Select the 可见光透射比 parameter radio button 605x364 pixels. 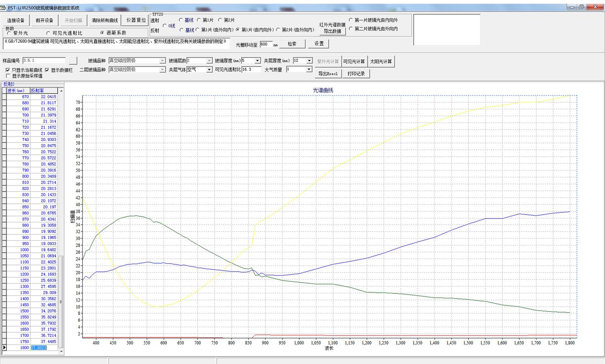48,33
